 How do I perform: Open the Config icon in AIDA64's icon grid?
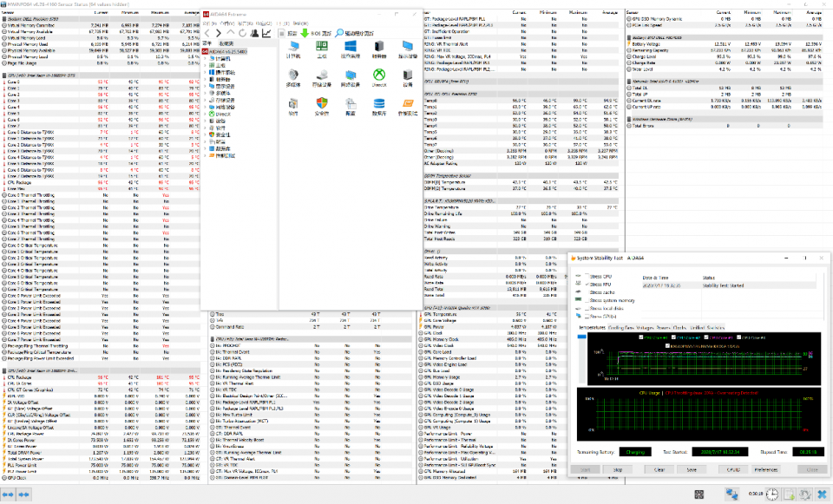point(351,103)
